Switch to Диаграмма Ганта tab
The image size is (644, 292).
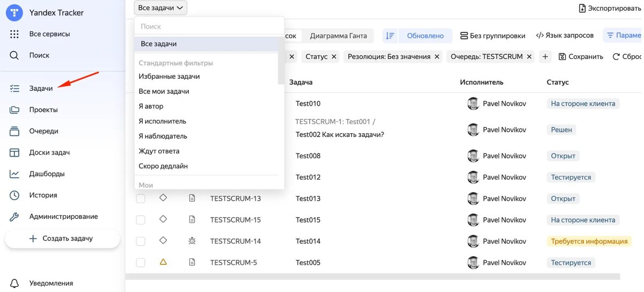pos(338,36)
